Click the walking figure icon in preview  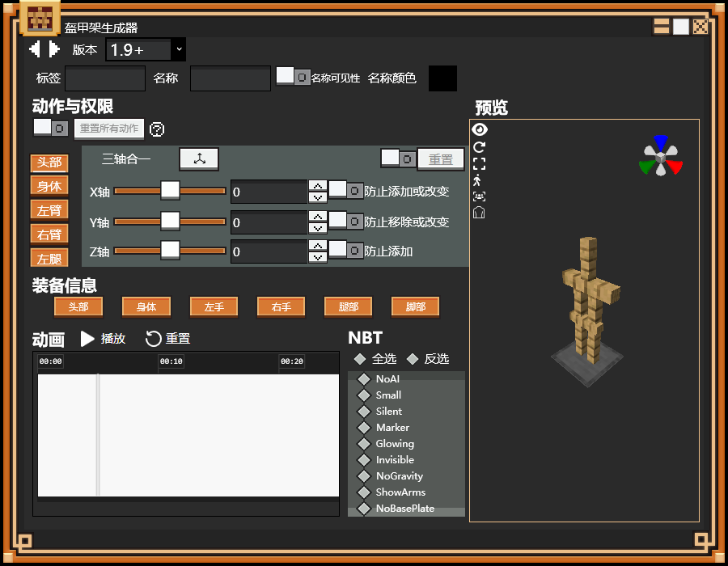(x=477, y=180)
